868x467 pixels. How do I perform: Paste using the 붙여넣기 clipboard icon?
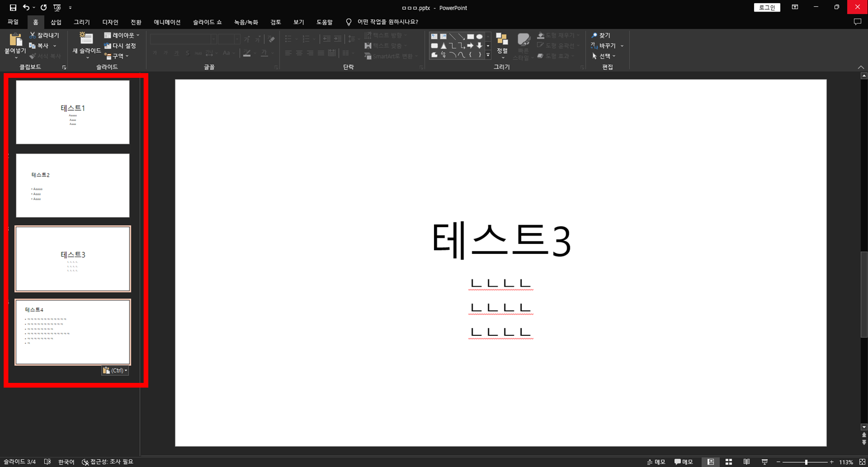click(15, 40)
